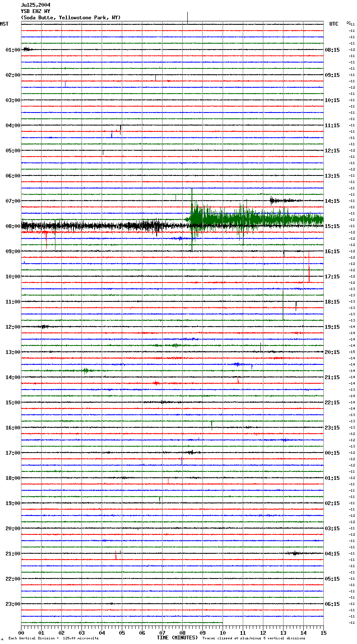
Task: Select the 01:00 MST time label
Action: coord(13,50)
